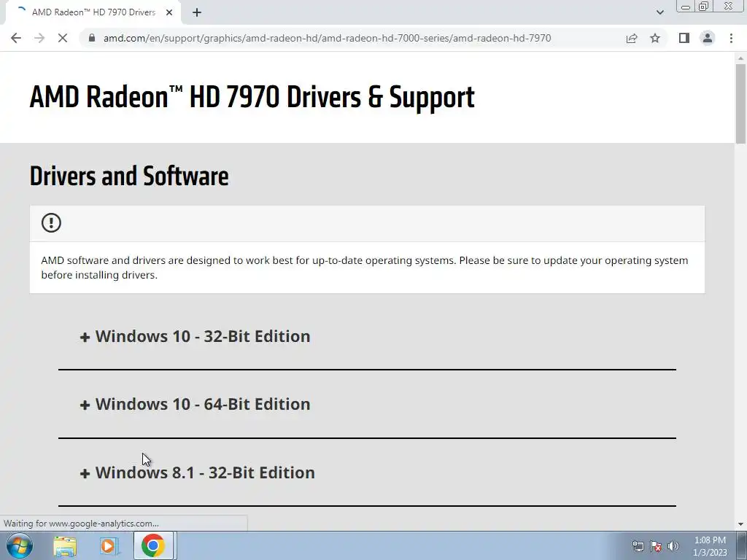Select the AMD Radeon HD 7970 Drivers tab
The width and height of the screenshot is (747, 560).
point(93,12)
